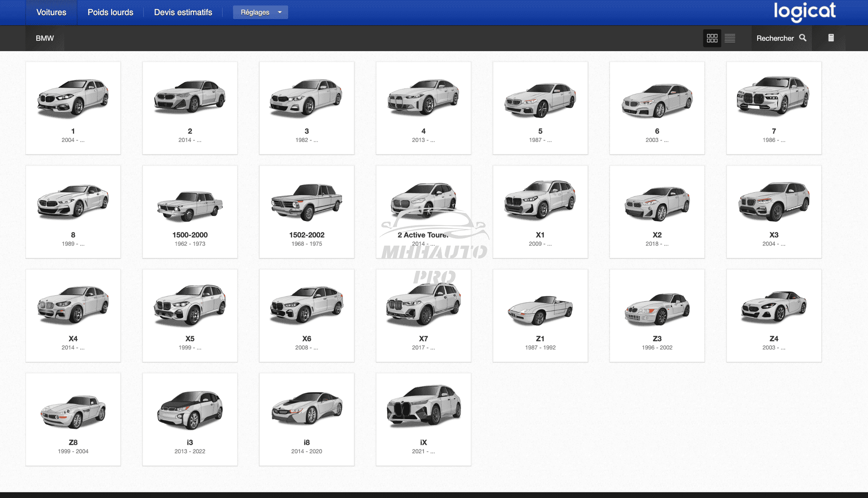Open the BMW X5 model card

click(x=190, y=315)
